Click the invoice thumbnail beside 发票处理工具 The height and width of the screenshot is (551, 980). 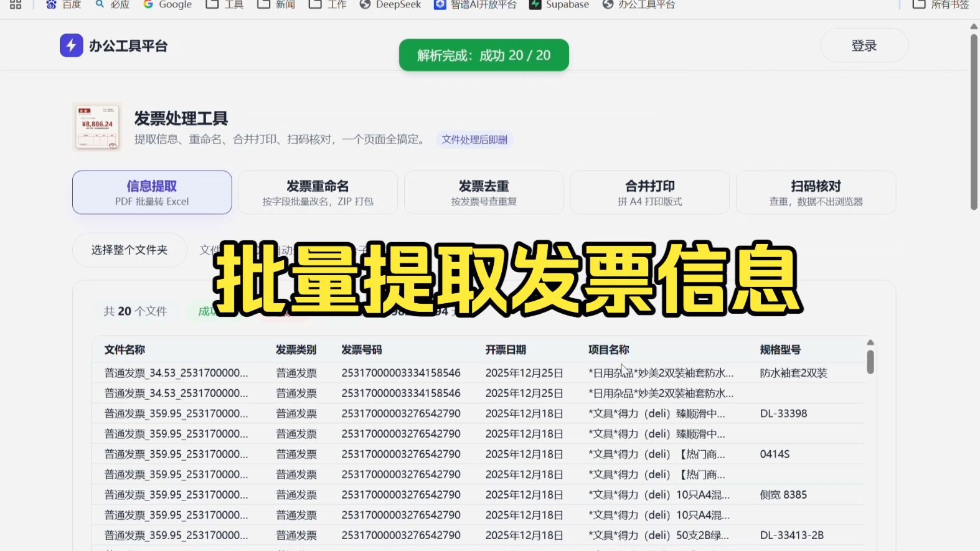pos(97,127)
